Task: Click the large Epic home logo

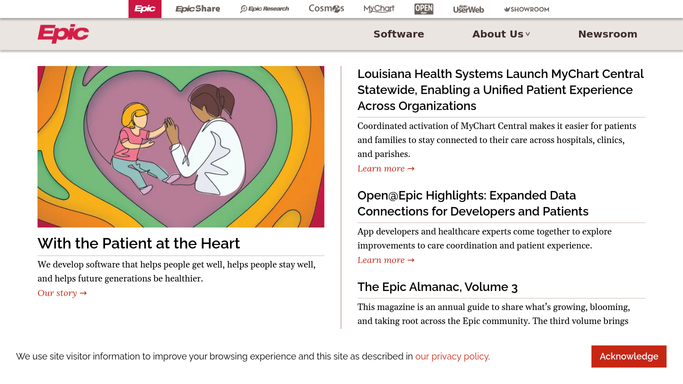Action: [x=63, y=34]
